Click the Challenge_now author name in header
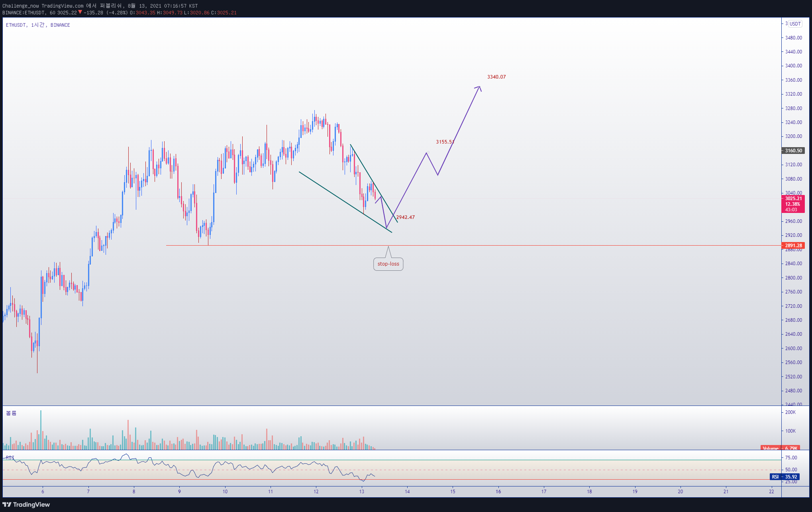This screenshot has height=512, width=812. tap(21, 6)
